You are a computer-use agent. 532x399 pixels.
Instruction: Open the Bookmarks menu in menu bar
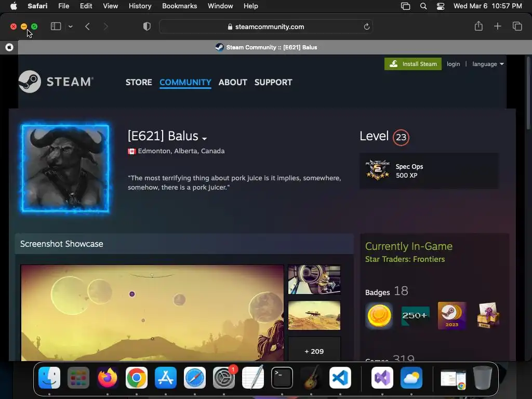click(179, 6)
